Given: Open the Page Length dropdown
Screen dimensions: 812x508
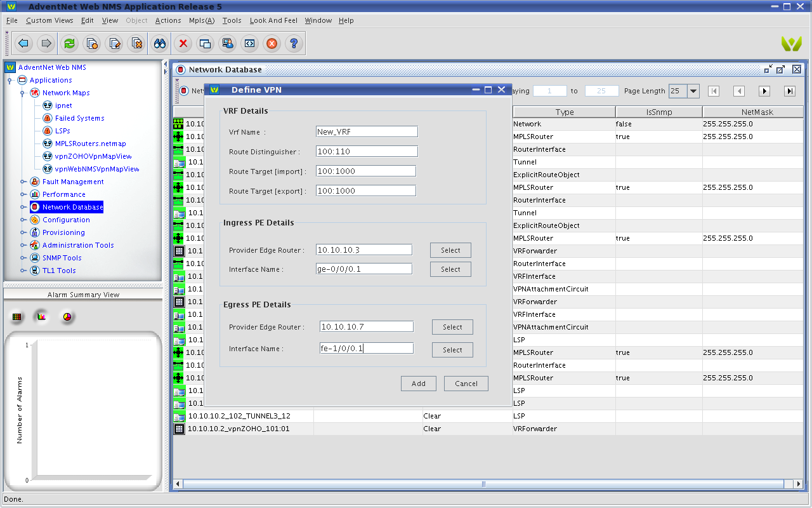Looking at the screenshot, I should 693,91.
